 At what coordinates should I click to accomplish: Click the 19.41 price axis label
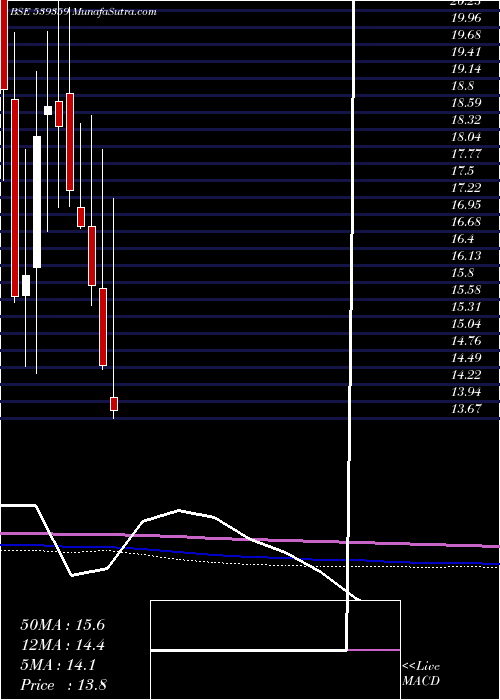466,52
